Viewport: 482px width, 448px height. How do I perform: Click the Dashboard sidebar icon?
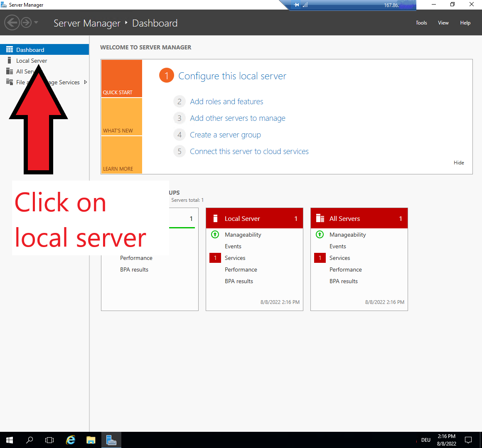click(10, 49)
